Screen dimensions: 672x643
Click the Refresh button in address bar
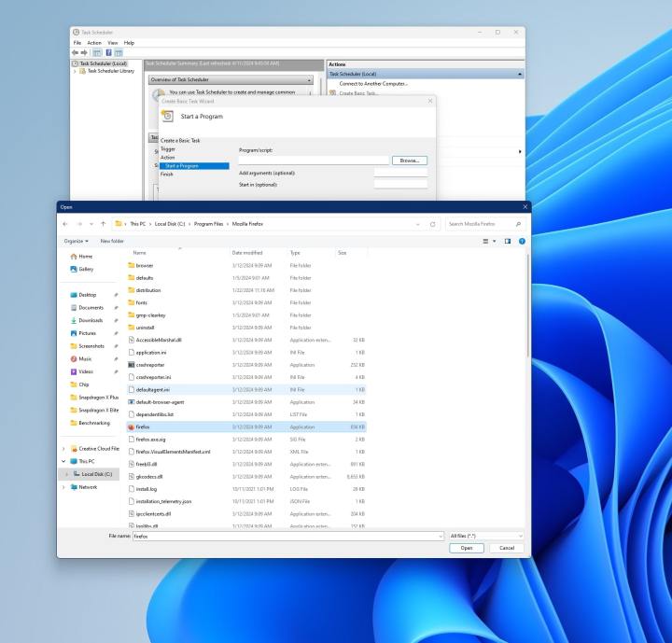pyautogui.click(x=433, y=224)
